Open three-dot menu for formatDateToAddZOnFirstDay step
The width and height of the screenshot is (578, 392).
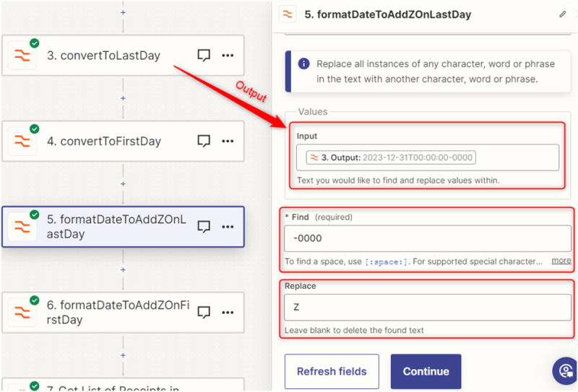[x=228, y=312]
